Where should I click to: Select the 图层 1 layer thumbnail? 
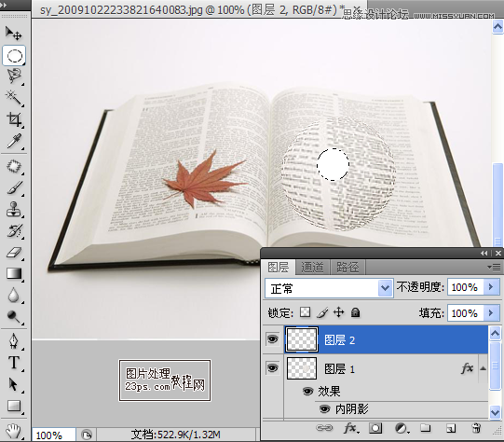click(302, 368)
